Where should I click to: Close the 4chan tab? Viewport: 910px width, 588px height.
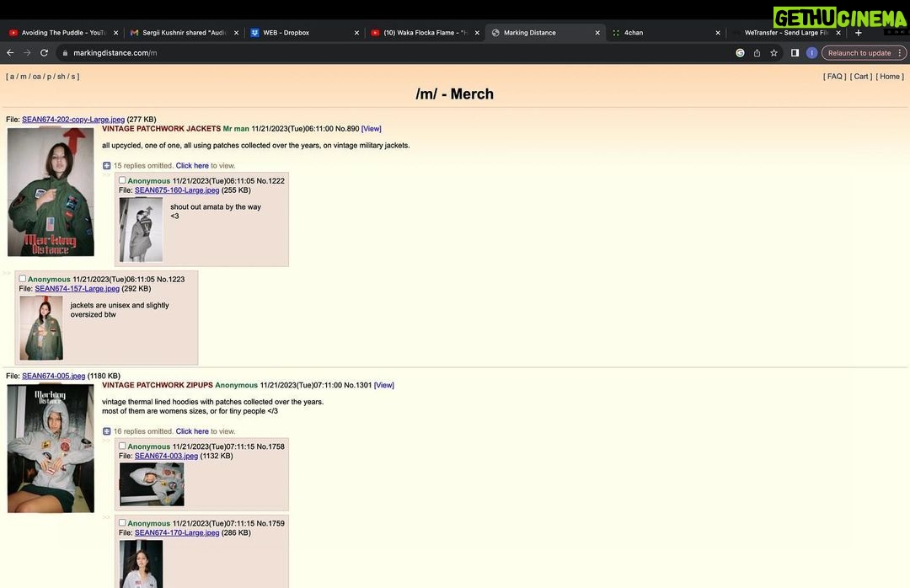pos(718,33)
